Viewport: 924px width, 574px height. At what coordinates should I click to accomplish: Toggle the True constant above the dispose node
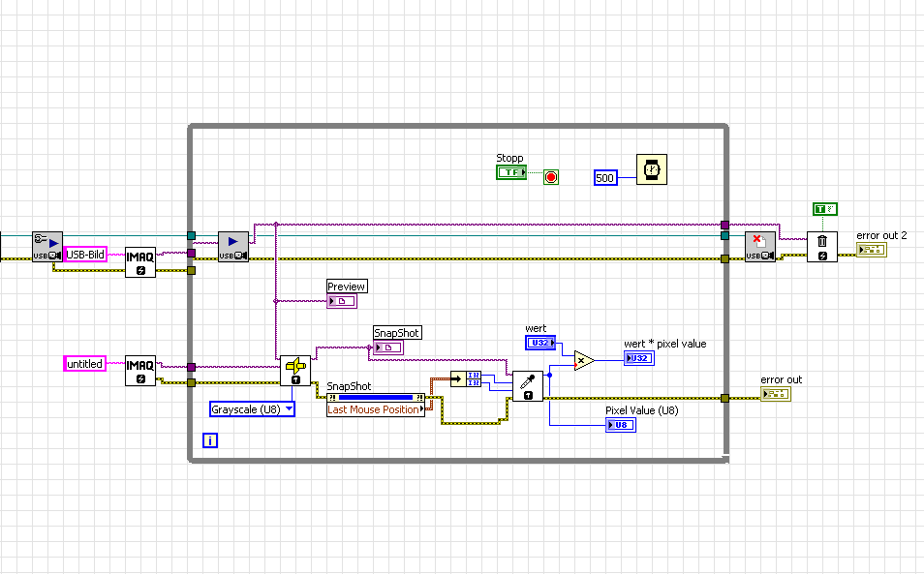[x=825, y=209]
